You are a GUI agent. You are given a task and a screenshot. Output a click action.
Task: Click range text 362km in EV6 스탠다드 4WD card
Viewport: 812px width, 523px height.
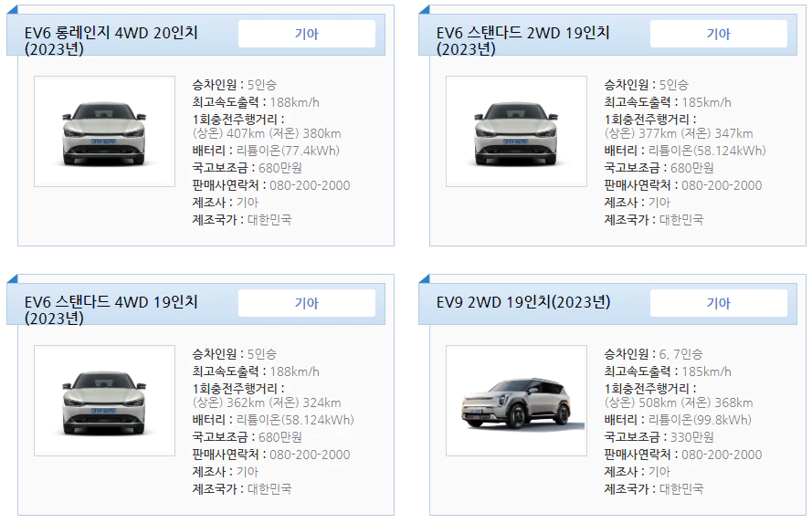pyautogui.click(x=246, y=403)
